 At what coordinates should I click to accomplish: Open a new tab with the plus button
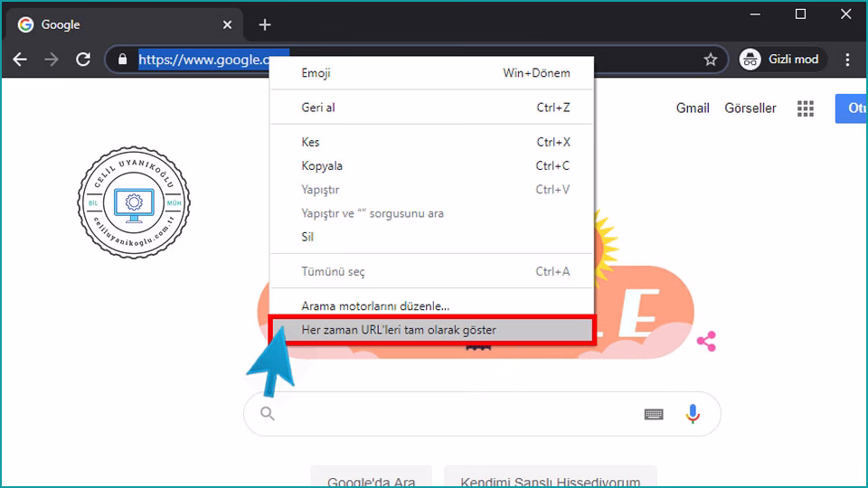coord(265,25)
